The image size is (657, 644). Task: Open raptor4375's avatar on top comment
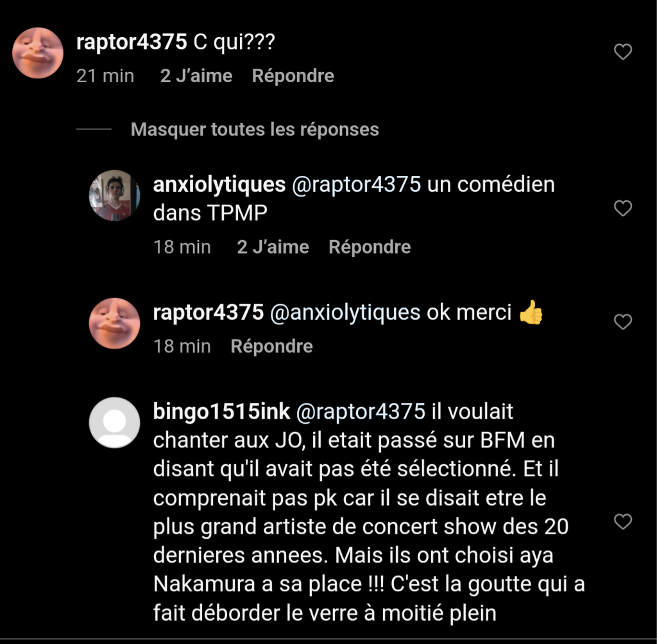coord(38,53)
